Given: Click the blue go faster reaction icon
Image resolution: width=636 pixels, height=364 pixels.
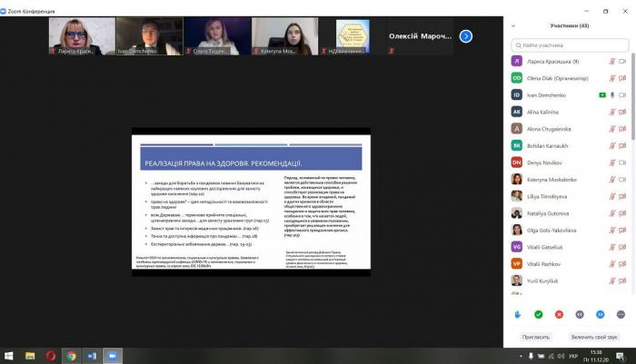Looking at the screenshot, I should click(x=600, y=315).
